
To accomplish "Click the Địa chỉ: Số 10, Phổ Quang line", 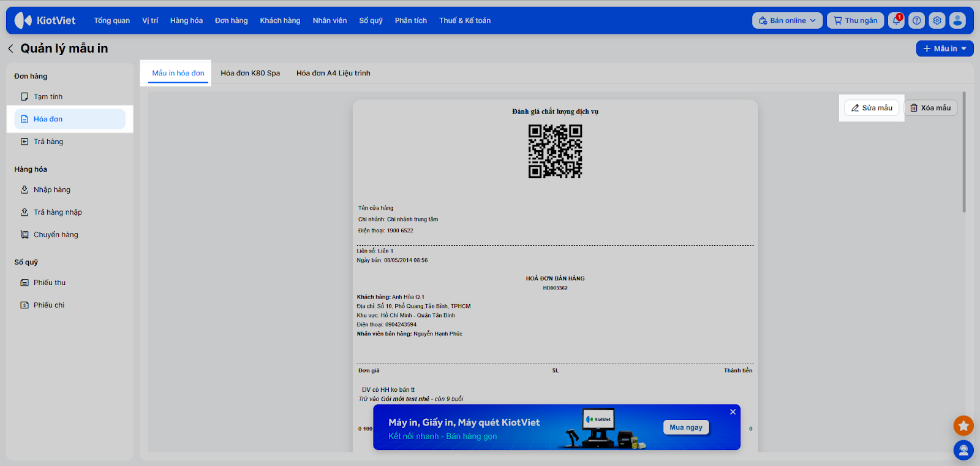I will tap(414, 306).
